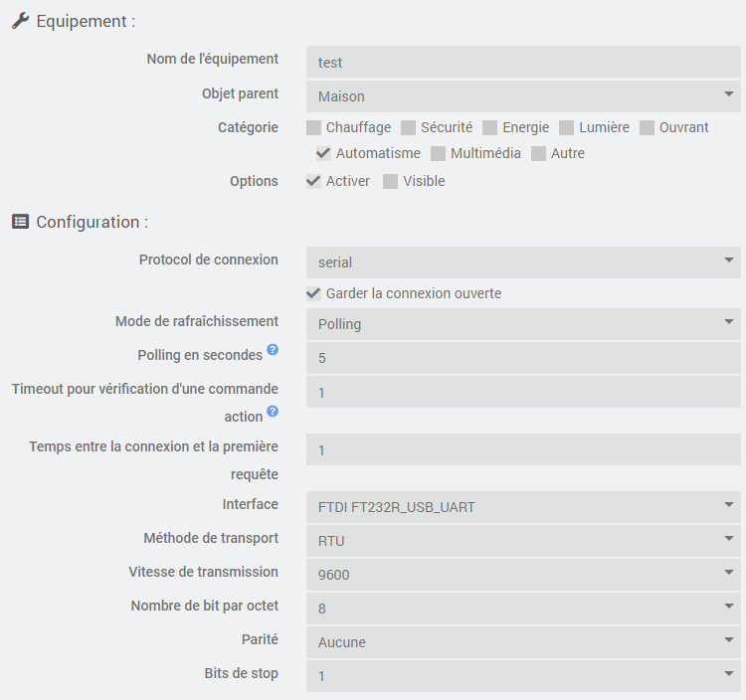746x700 pixels.
Task: Expand the Parité dropdown
Action: click(523, 642)
